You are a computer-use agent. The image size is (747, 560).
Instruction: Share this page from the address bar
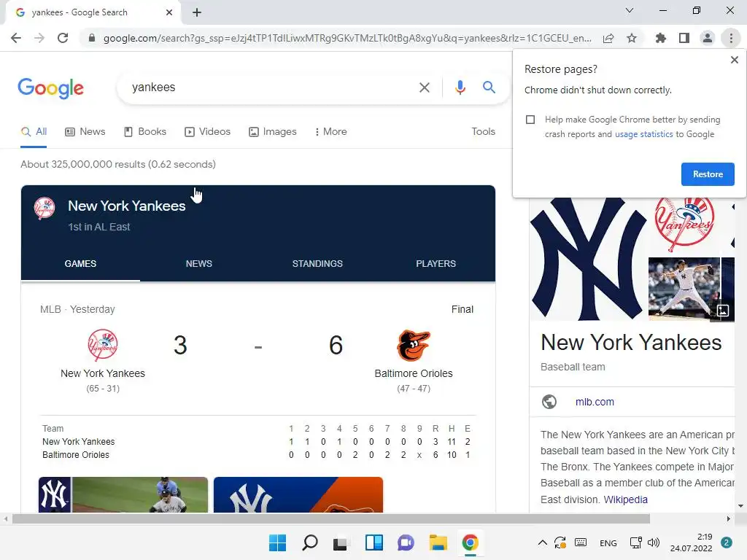[x=608, y=38]
